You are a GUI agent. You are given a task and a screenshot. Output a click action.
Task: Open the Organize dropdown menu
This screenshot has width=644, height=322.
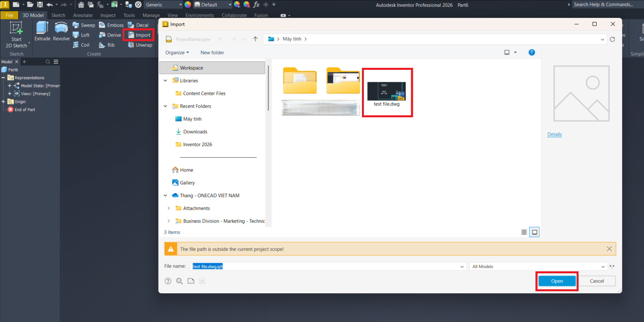177,53
